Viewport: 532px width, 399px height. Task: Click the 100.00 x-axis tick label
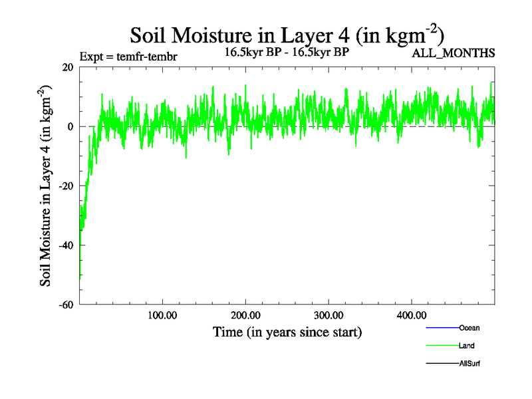[x=162, y=315]
